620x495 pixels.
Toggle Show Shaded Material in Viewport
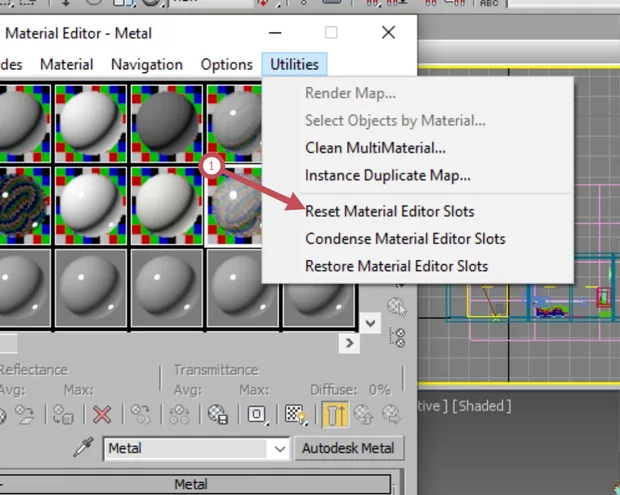tap(294, 414)
